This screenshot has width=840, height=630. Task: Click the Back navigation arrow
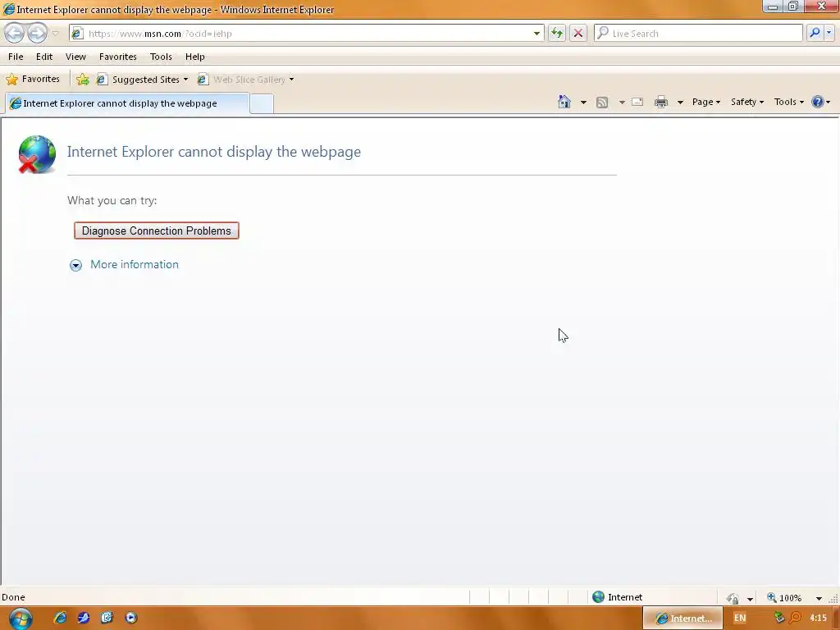pos(15,33)
